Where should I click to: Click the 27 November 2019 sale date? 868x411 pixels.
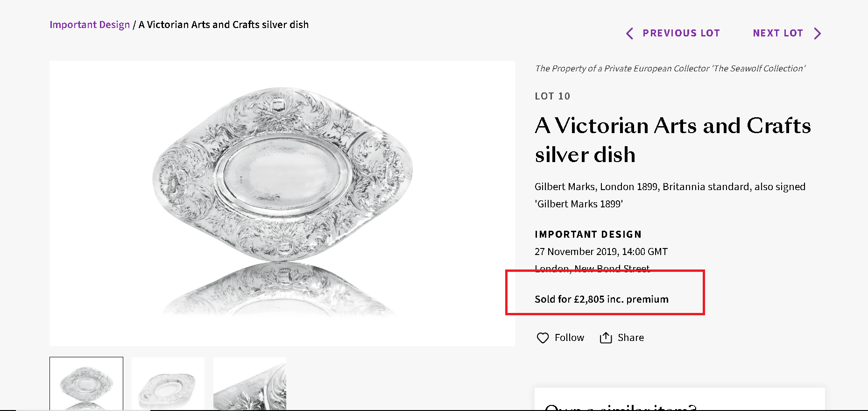tap(601, 251)
